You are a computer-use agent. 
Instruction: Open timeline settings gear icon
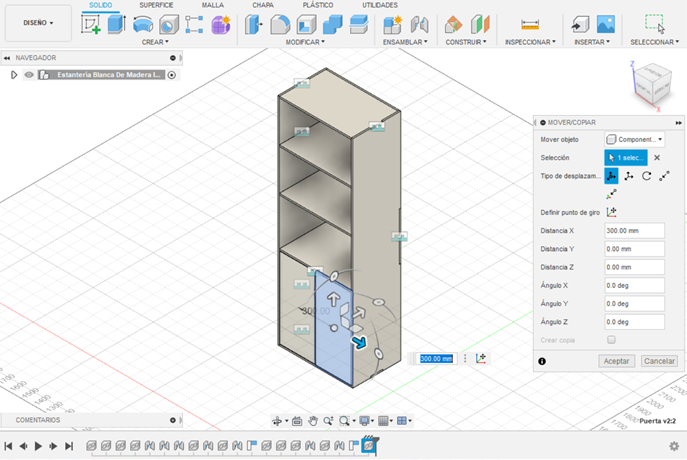click(676, 446)
